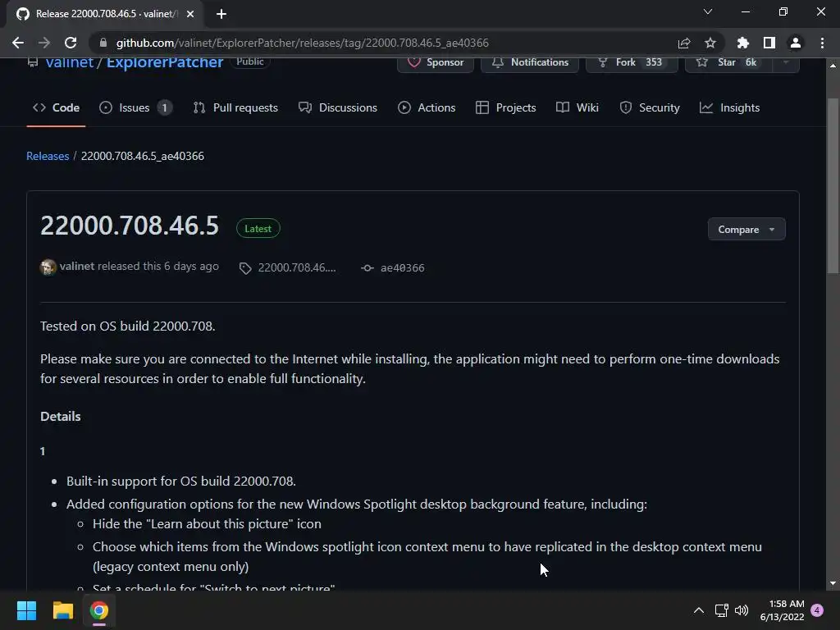The width and height of the screenshot is (840, 630).
Task: Open the ExplorerPatcher repository link
Action: pyautogui.click(x=164, y=62)
